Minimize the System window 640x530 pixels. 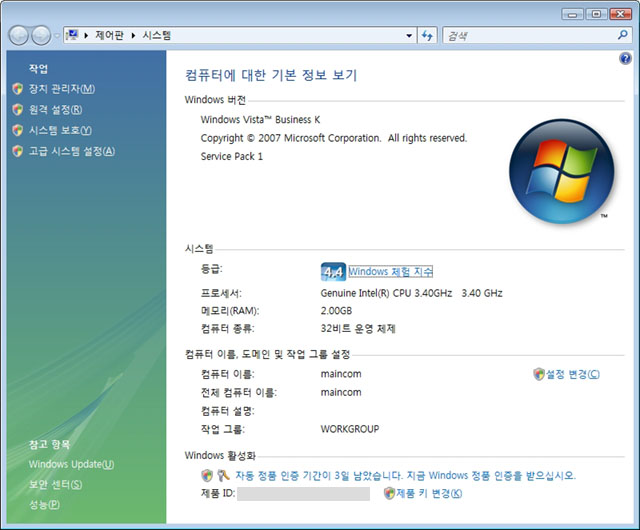tap(572, 14)
